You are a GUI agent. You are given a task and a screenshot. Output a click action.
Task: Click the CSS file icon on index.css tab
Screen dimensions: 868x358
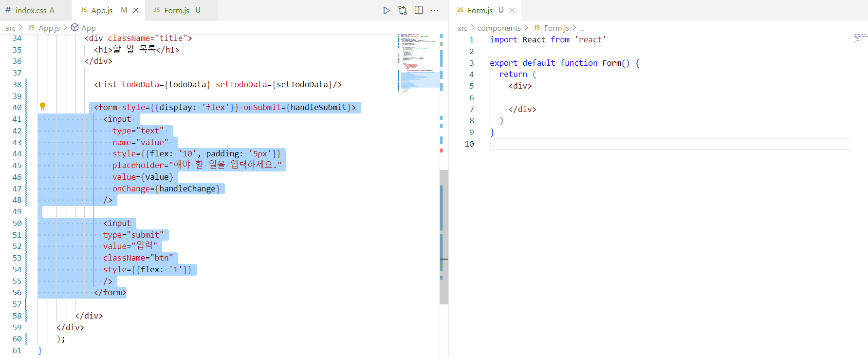tap(8, 10)
